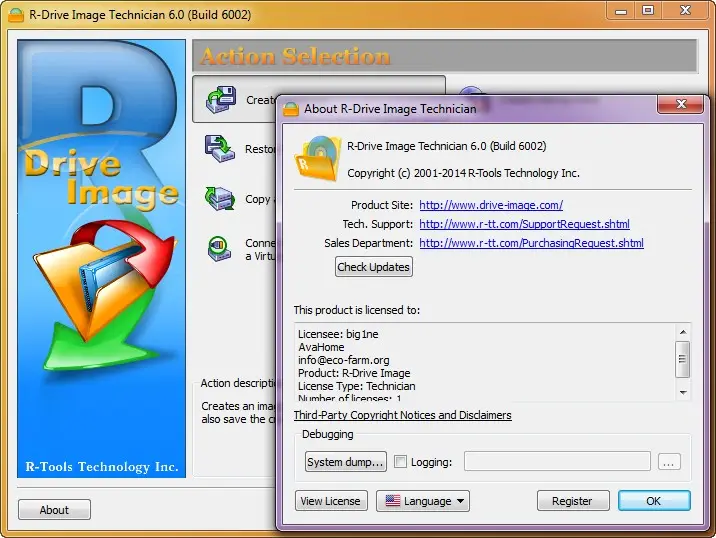The image size is (716, 538).
Task: Select the Licensee: big1ne line
Action: (x=338, y=334)
